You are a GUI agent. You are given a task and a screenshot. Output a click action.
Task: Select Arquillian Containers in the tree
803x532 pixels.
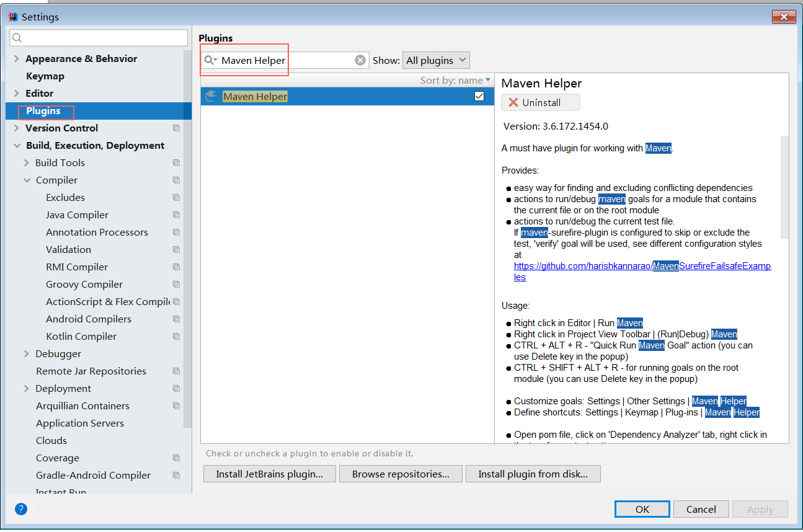(82, 406)
